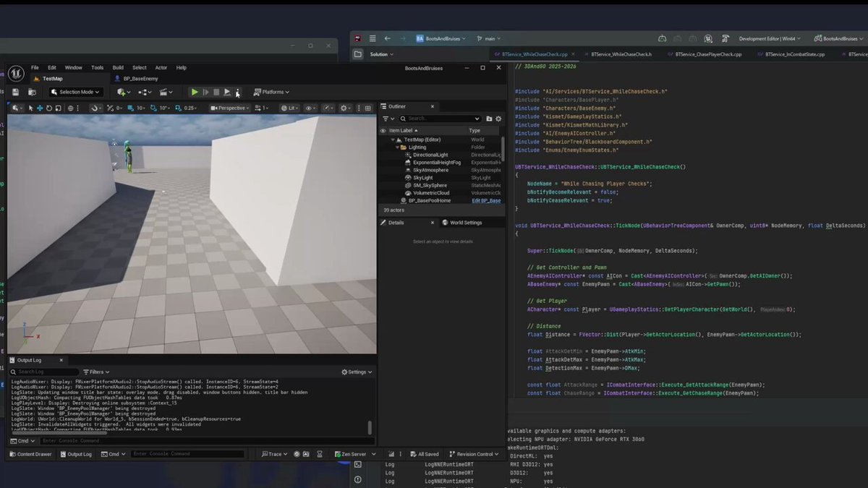Click the Outliner search field
Viewport: 868px width, 488px height.
441,119
